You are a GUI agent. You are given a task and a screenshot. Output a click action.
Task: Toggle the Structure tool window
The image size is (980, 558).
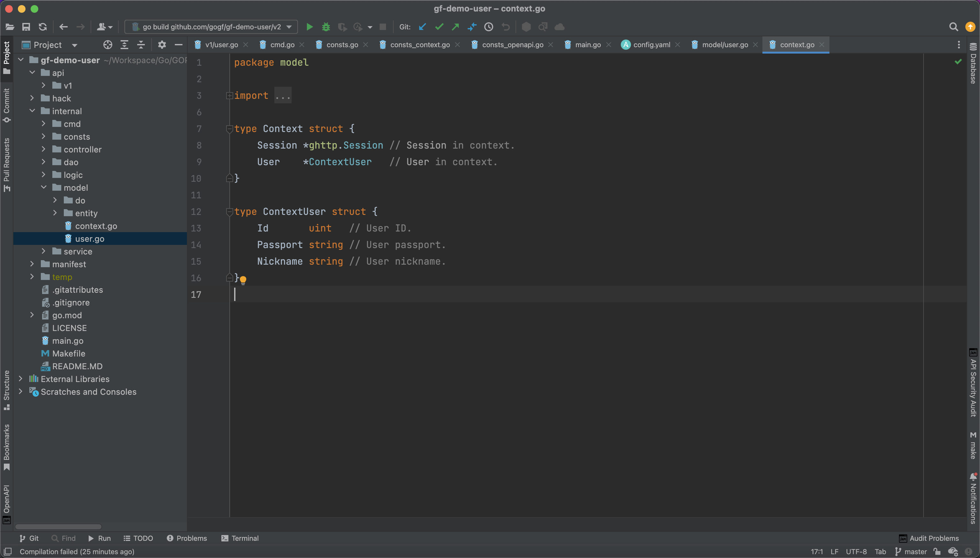6,390
